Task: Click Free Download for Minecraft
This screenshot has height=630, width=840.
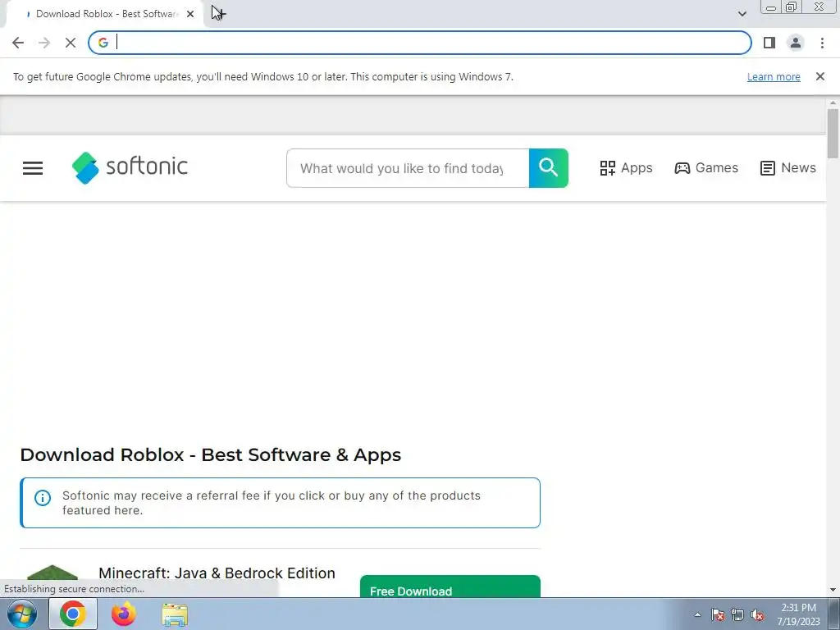Action: [x=450, y=587]
